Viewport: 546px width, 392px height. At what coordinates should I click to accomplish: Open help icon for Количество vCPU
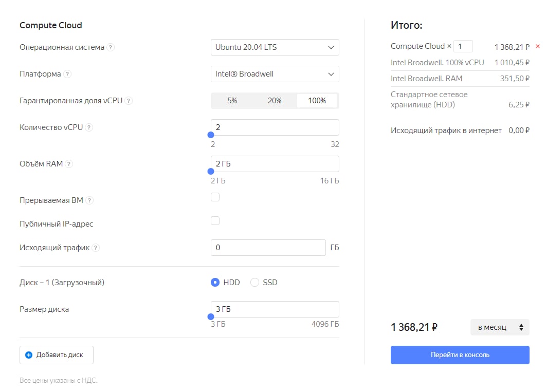click(x=89, y=127)
